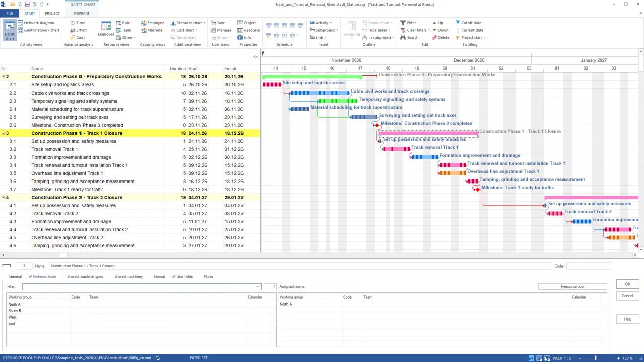Open the Network diagram view

point(35,23)
